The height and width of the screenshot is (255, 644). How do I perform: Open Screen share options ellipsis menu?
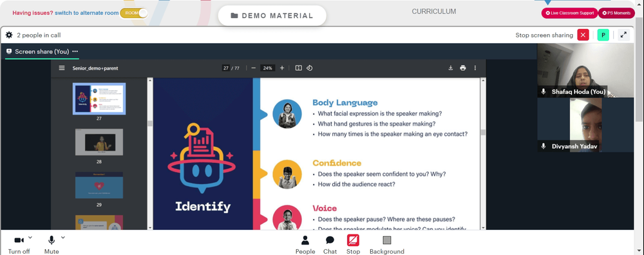coord(75,52)
